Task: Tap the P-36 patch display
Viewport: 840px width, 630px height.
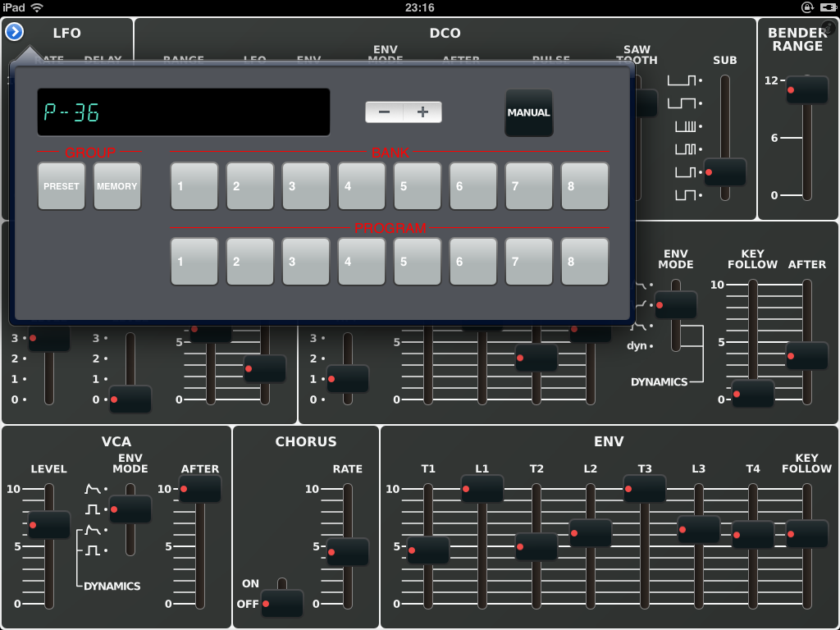Action: point(184,112)
